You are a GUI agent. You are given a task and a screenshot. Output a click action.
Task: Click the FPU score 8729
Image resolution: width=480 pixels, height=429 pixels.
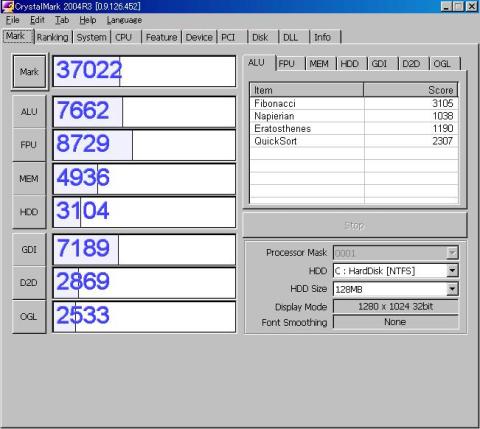tap(83, 144)
